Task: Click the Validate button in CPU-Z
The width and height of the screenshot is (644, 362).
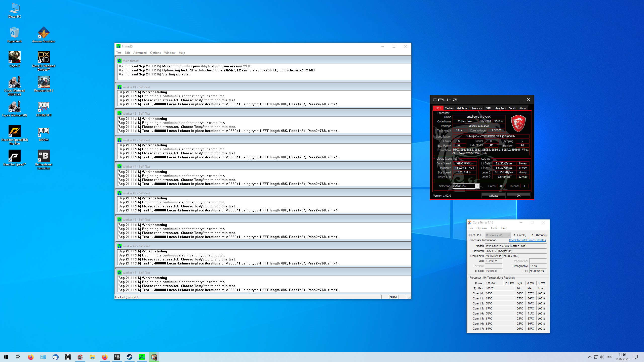Action: click(x=493, y=196)
